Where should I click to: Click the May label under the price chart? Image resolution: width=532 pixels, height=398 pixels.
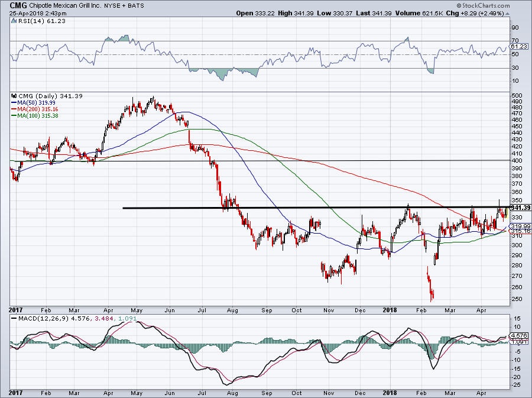(x=137, y=310)
